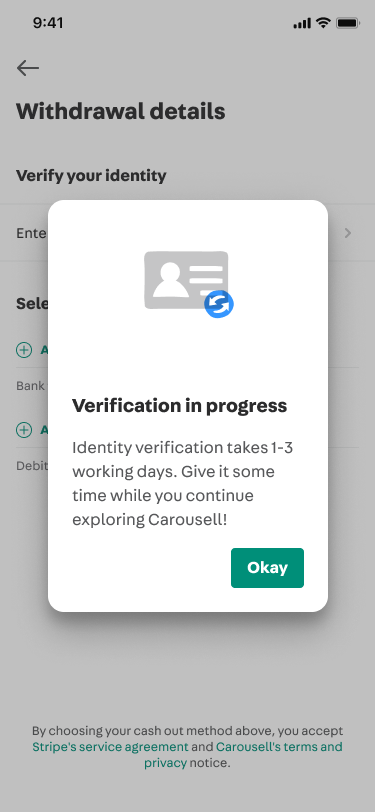Image resolution: width=375 pixels, height=812 pixels.
Task: Click the identity verification description text
Action: (182, 484)
